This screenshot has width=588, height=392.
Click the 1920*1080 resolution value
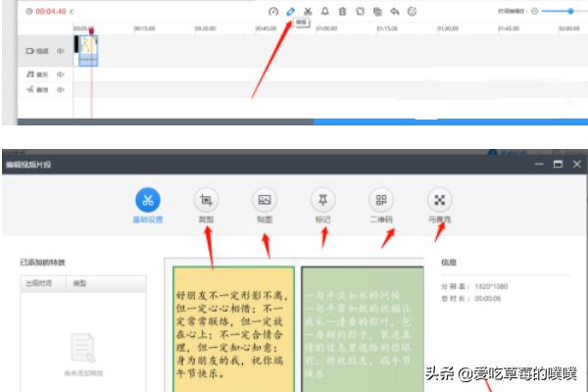click(491, 286)
